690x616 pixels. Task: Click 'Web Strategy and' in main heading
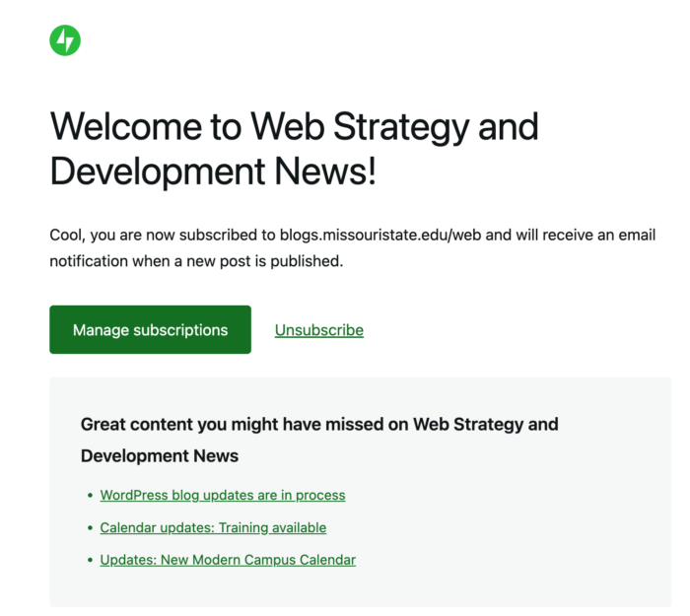pyautogui.click(x=394, y=127)
